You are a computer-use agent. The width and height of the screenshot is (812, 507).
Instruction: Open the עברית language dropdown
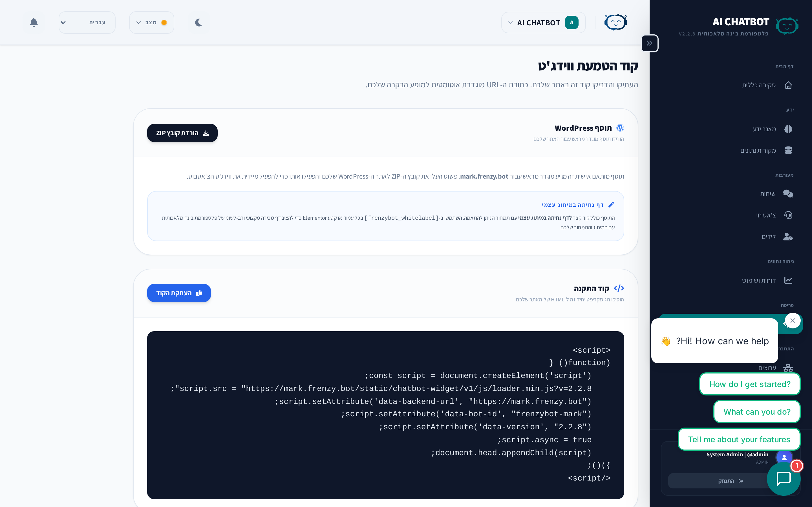[x=87, y=23]
